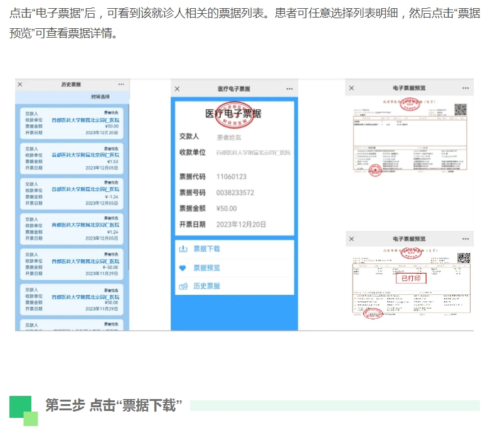The image size is (495, 448).
Task: Open the three-dot menu in 医疗电子票据 header
Action: 289,89
